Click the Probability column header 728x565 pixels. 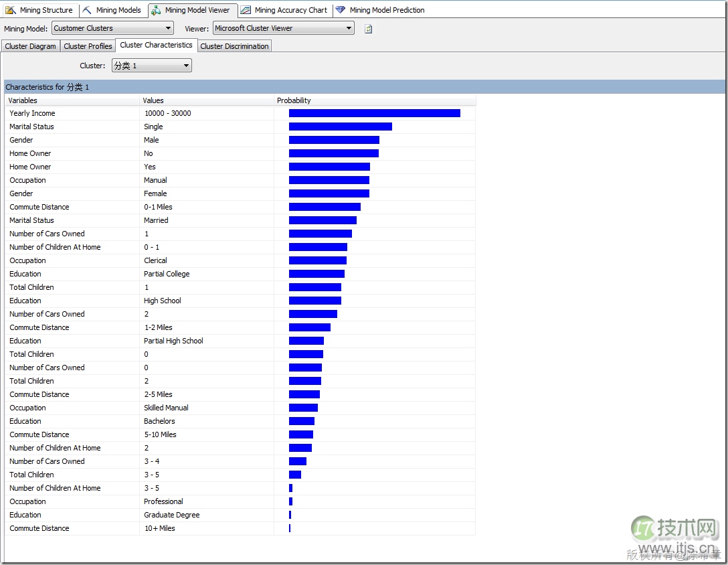[x=294, y=100]
